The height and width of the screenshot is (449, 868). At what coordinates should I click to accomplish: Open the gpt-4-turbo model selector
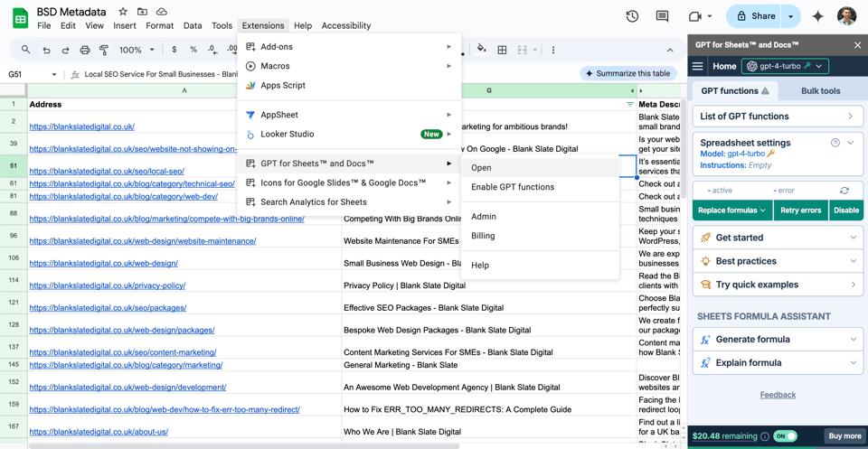click(x=785, y=66)
